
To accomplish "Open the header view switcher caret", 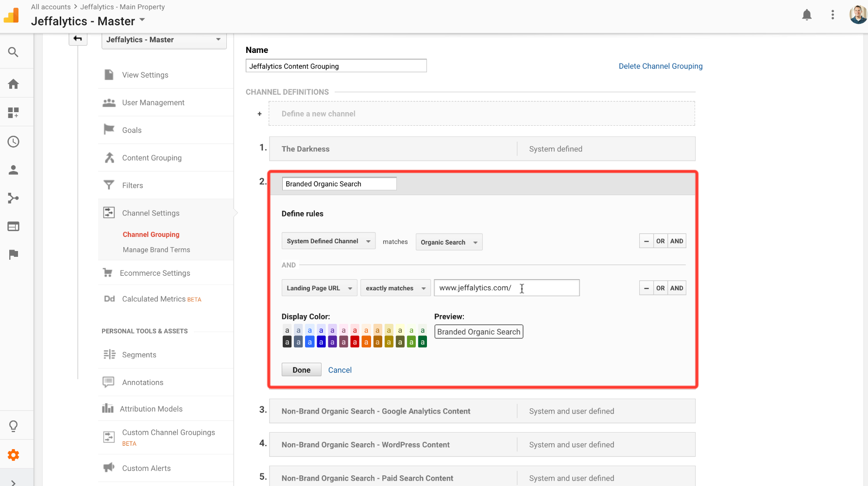I will click(142, 20).
